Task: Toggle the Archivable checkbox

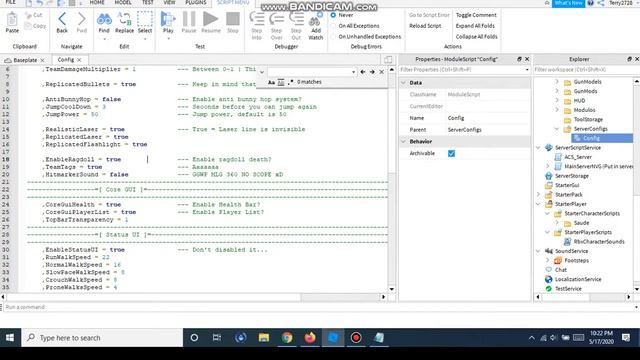Action: coord(451,153)
